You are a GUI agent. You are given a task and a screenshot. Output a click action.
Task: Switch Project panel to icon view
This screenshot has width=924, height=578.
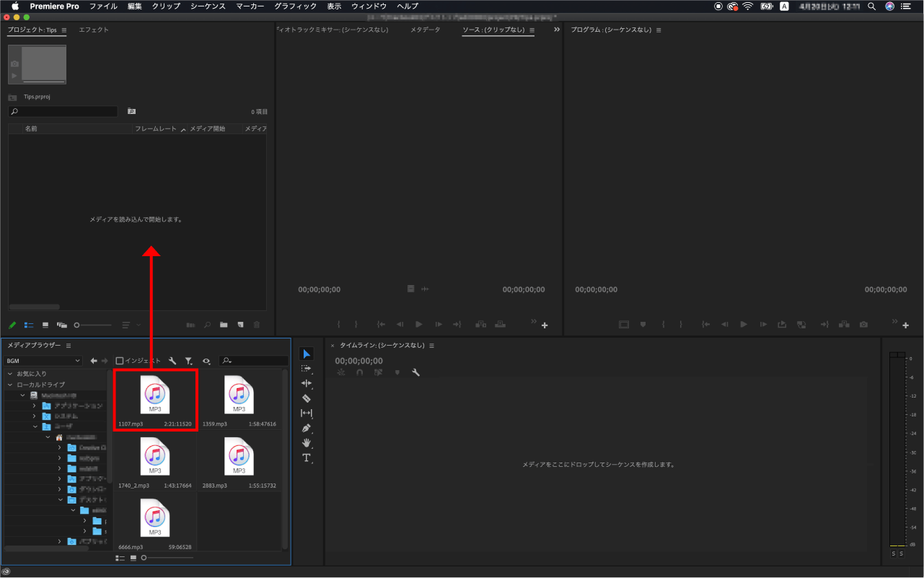tap(45, 325)
